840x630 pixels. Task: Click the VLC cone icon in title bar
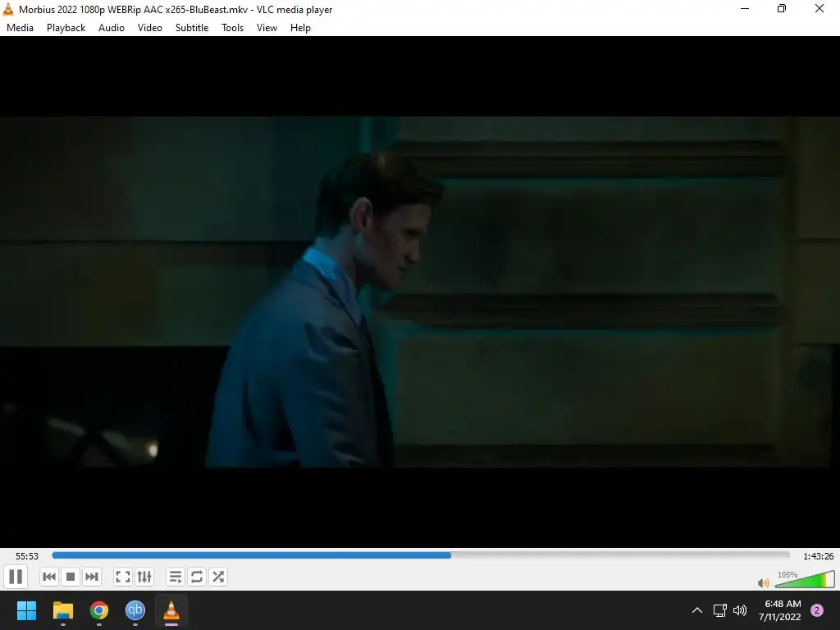point(8,9)
